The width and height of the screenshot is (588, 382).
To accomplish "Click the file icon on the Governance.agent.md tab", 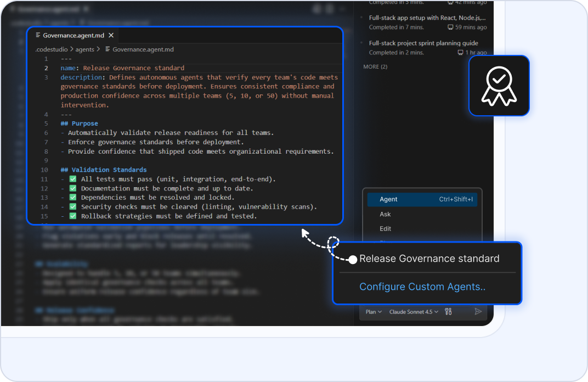I will pos(37,34).
